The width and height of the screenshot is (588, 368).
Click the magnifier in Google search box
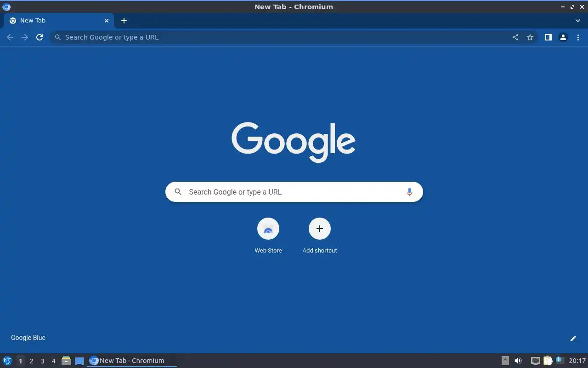point(178,192)
